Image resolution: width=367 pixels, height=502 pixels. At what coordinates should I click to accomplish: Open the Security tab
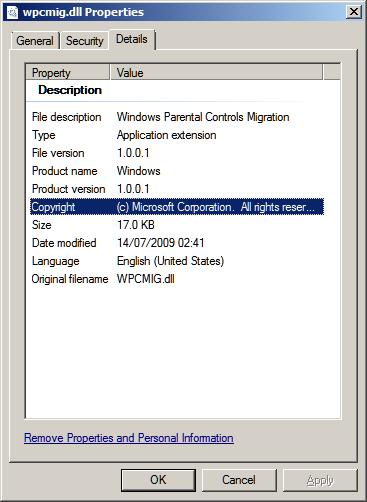click(85, 41)
